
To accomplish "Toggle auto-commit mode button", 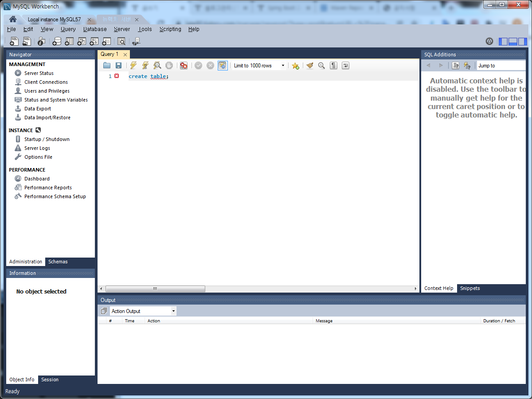I will click(223, 66).
